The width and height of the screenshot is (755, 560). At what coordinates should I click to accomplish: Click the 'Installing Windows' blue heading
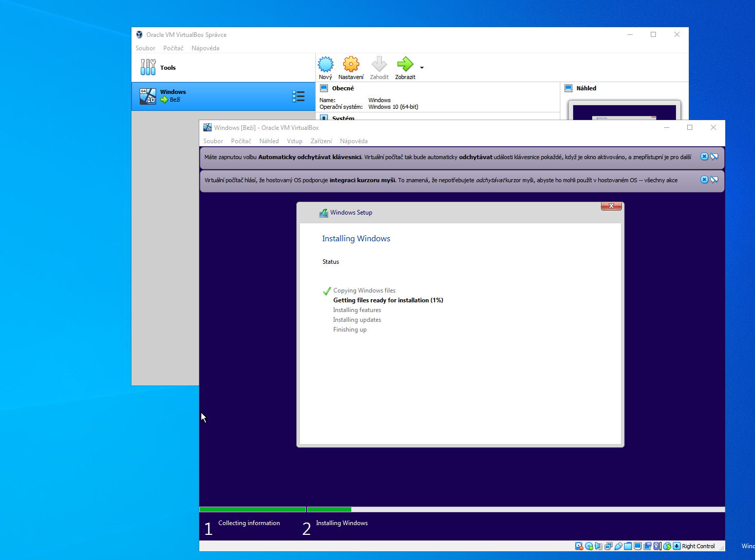[356, 239]
